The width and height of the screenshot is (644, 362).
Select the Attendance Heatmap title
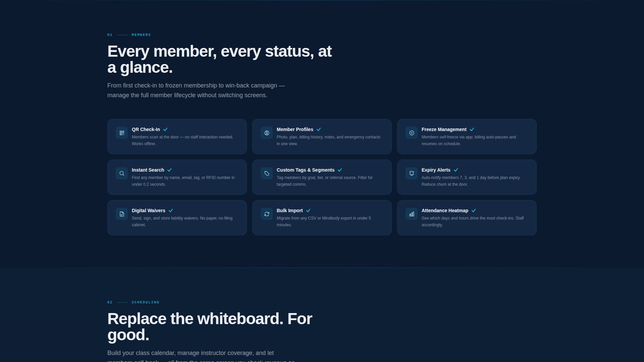pos(445,210)
